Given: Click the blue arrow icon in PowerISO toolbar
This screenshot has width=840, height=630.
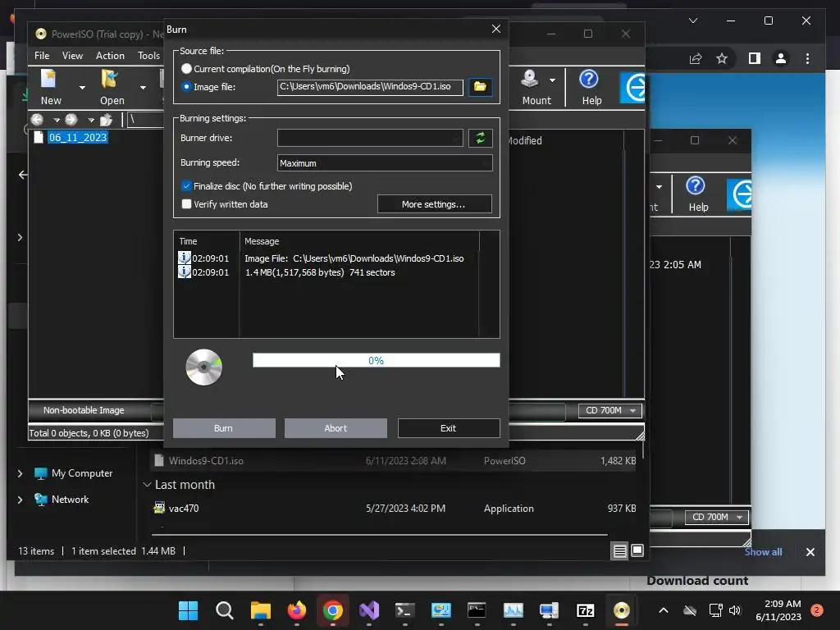Looking at the screenshot, I should tap(632, 87).
